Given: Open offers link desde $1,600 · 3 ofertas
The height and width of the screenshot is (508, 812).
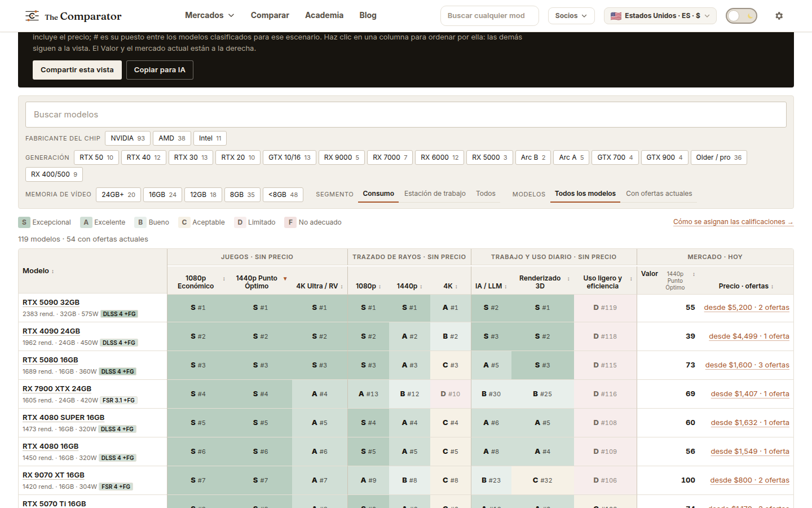Looking at the screenshot, I should 747,365.
